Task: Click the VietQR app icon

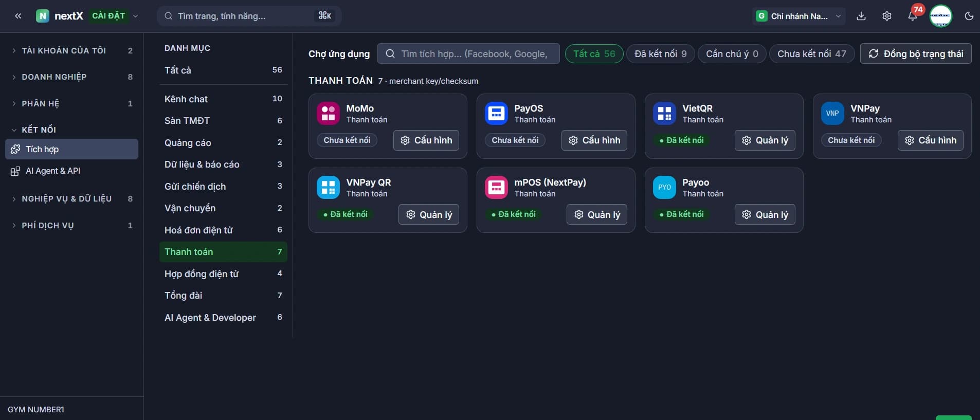Action: click(664, 114)
